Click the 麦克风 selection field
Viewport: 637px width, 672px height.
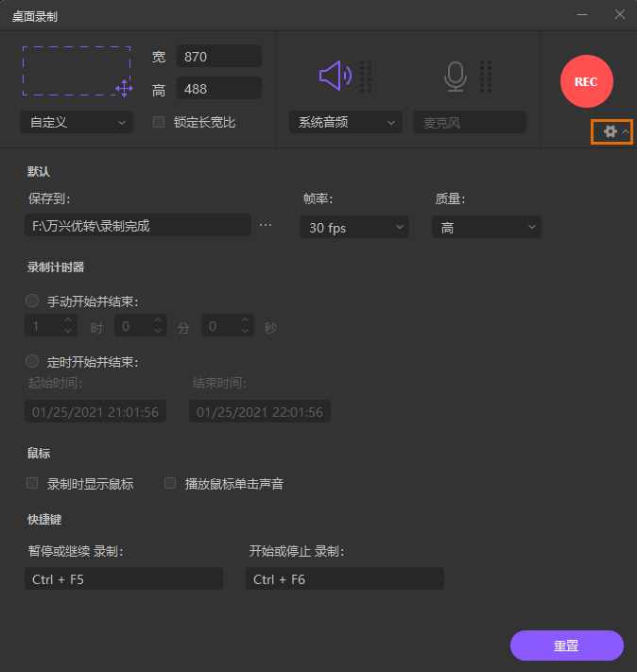470,122
